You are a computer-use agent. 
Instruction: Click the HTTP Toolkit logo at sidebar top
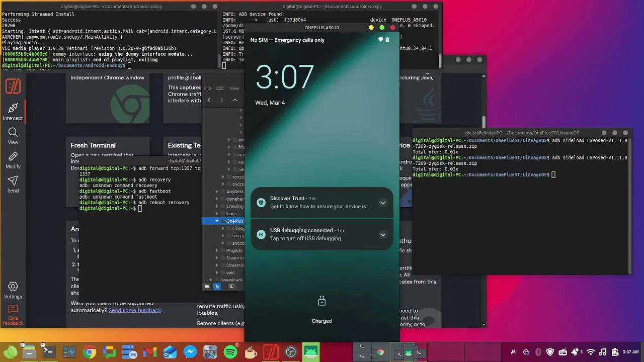[x=13, y=86]
